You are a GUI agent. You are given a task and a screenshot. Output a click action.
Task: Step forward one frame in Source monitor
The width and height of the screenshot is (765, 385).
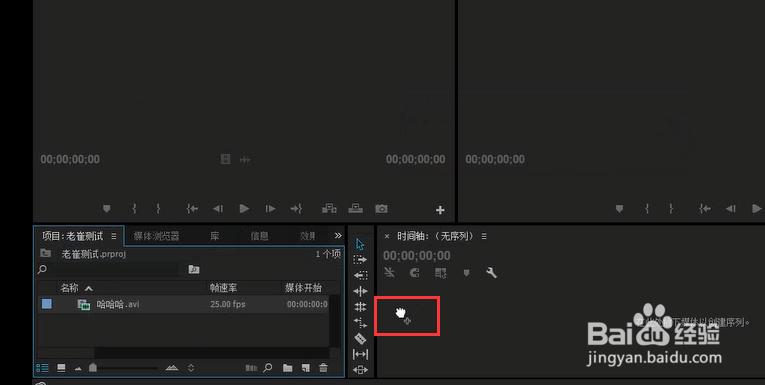[270, 209]
